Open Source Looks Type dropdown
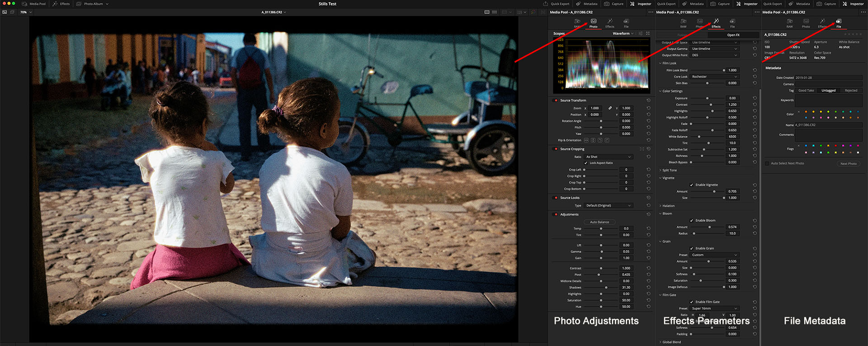Screen dimensions: 868x346 point(609,205)
